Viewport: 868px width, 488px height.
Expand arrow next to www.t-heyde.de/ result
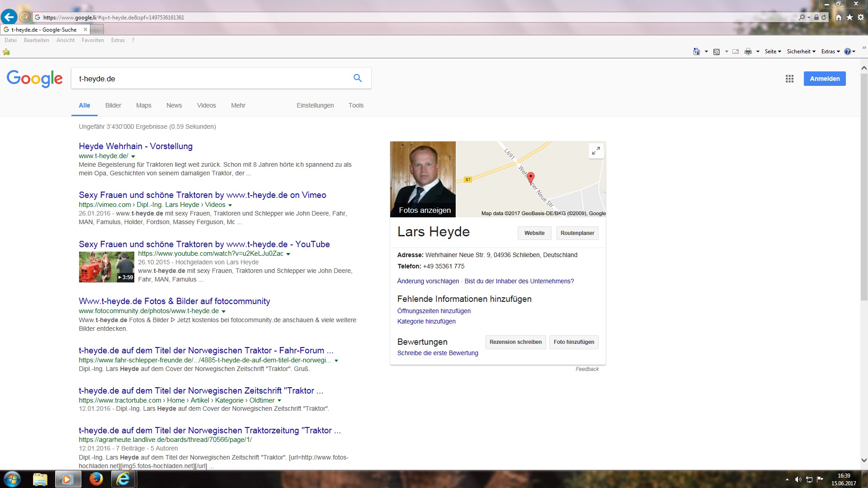point(133,156)
